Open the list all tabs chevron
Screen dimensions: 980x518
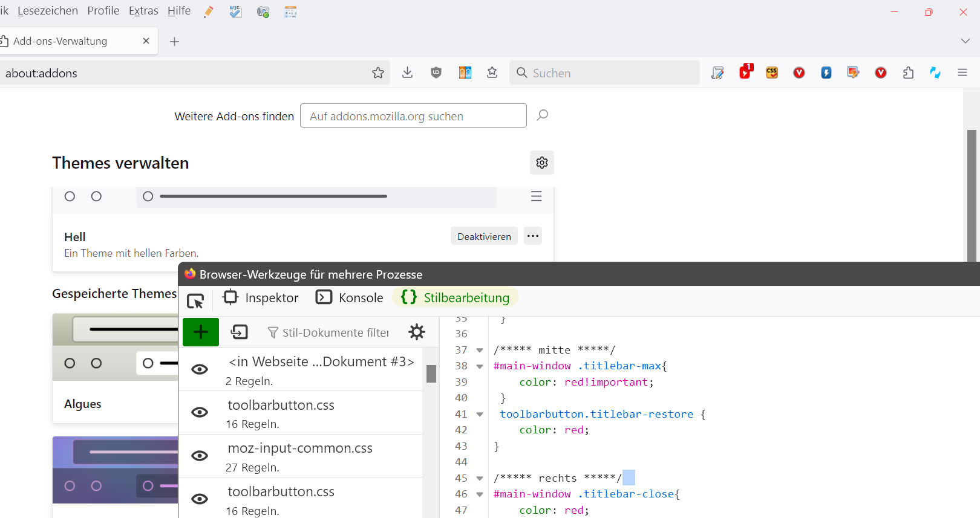tap(965, 41)
